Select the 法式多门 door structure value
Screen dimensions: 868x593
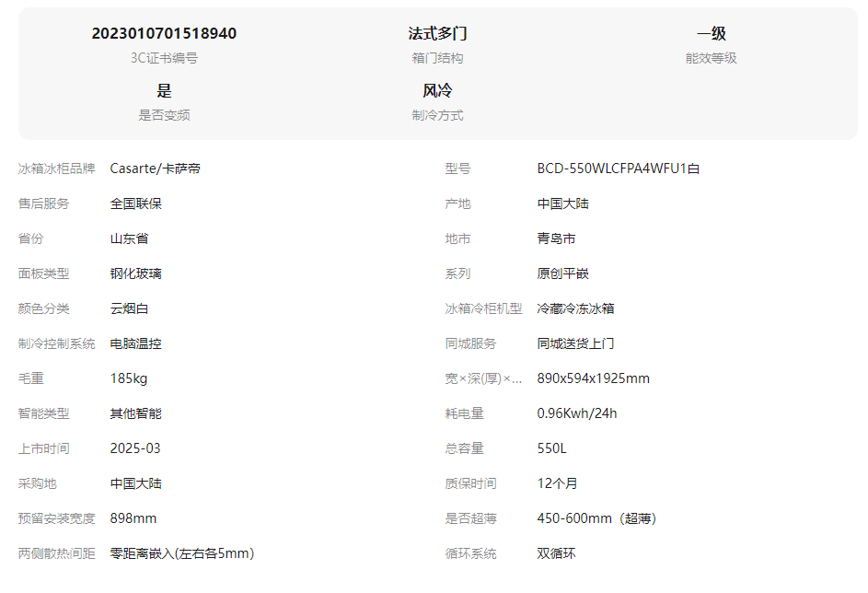point(437,34)
